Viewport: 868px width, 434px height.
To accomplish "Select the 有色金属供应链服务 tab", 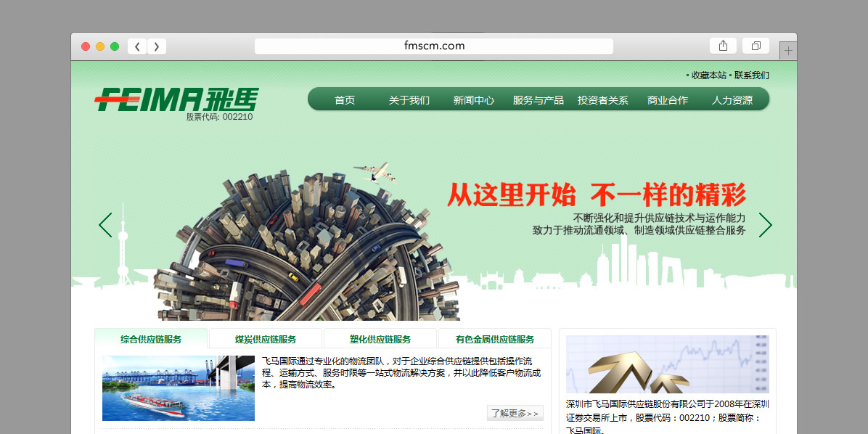I will click(x=495, y=339).
